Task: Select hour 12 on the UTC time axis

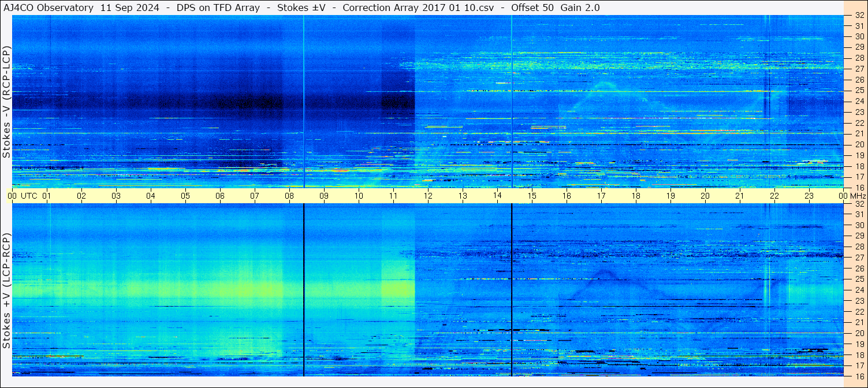Action: tap(428, 196)
